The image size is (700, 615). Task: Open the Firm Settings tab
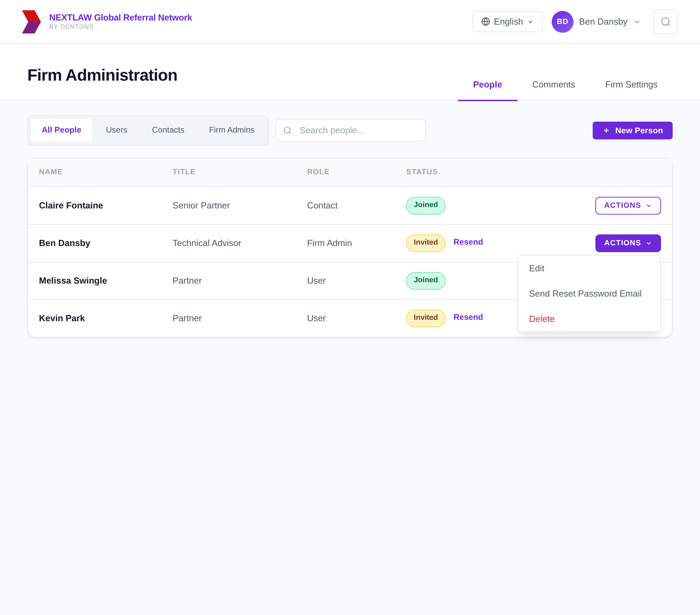631,84
